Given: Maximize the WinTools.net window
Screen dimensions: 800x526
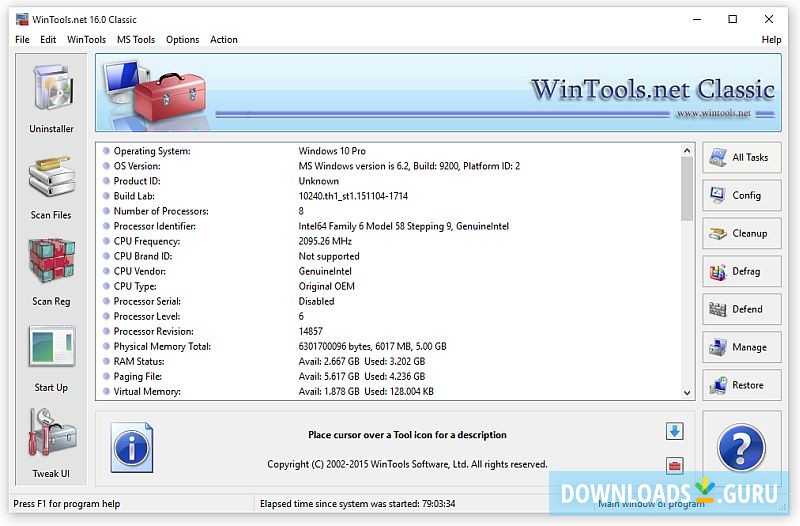Looking at the screenshot, I should 733,19.
